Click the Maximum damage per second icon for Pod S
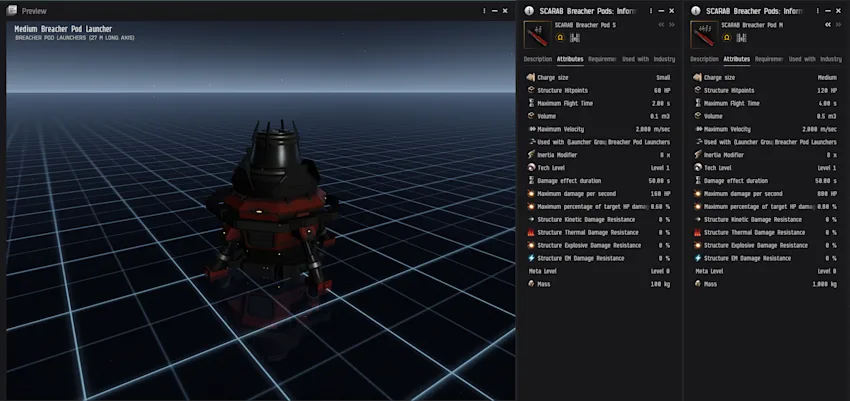This screenshot has width=850, height=401. point(531,193)
